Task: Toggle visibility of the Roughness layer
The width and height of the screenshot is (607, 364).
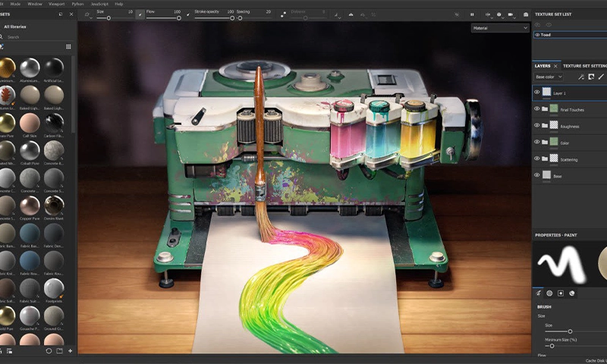Action: click(537, 125)
